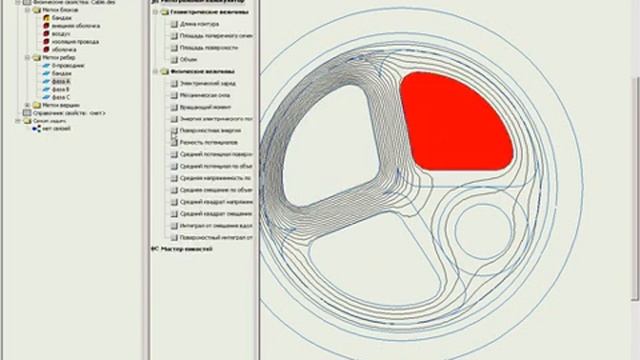Select the фаза B edge label

coord(61,89)
